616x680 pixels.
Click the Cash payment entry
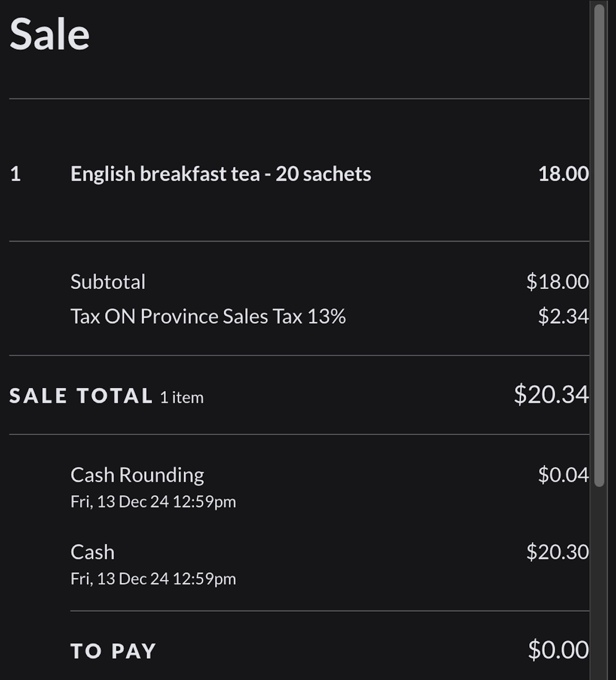coord(92,552)
